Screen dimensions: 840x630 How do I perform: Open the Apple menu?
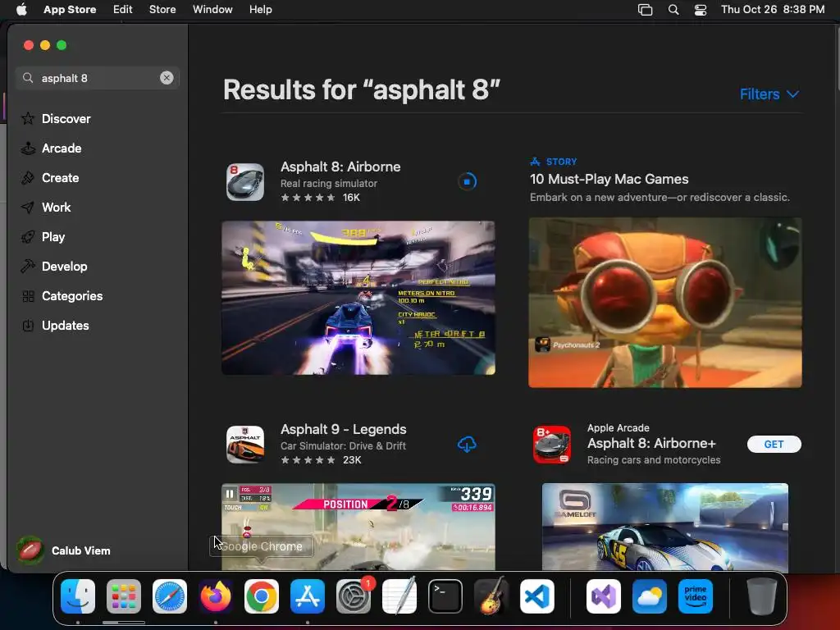click(x=21, y=10)
